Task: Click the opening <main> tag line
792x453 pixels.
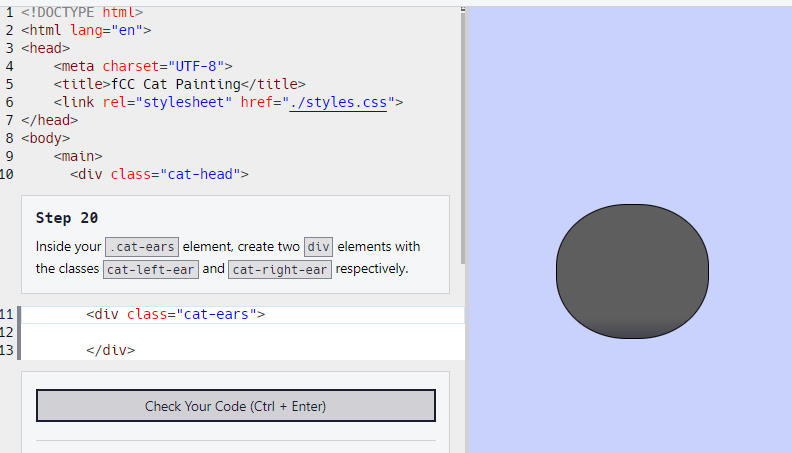Action: tap(78, 156)
